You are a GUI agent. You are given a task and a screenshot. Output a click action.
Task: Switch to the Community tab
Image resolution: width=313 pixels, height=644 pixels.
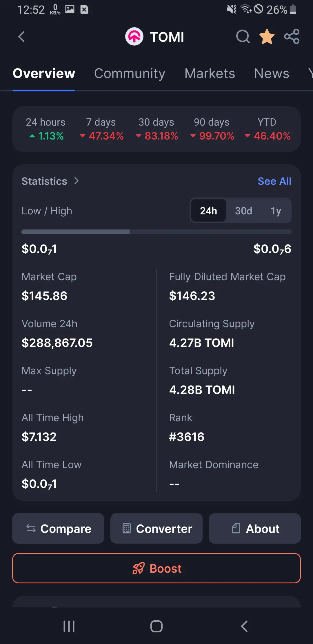pyautogui.click(x=130, y=73)
